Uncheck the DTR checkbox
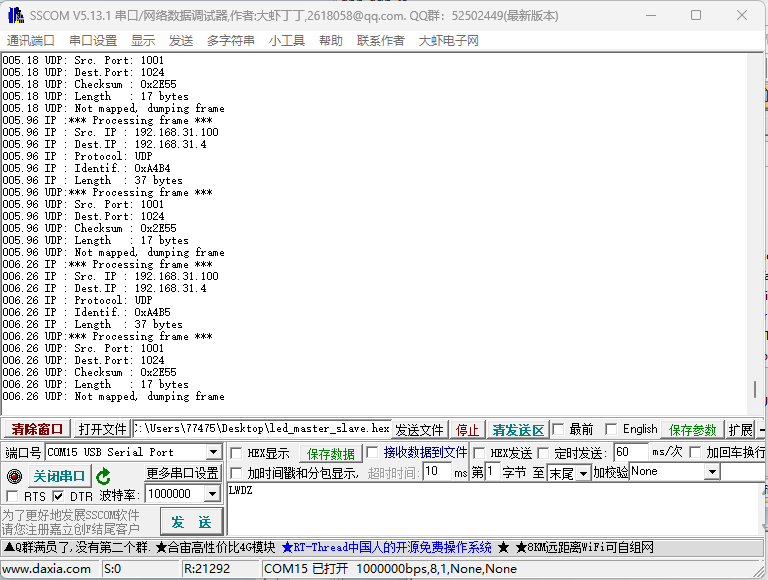This screenshot has width=768, height=580. pos(58,496)
